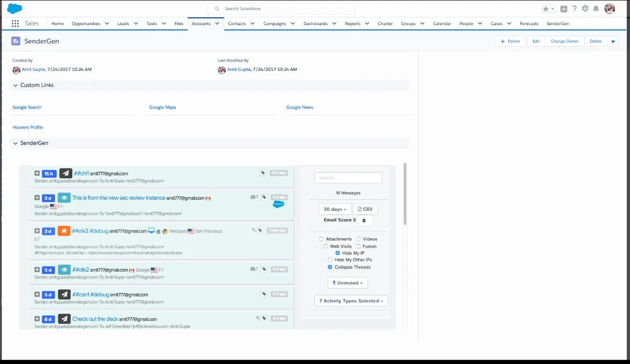The image size is (630, 364).
Task: Click the plane icon for ##can1 #debug
Action: (x=64, y=294)
